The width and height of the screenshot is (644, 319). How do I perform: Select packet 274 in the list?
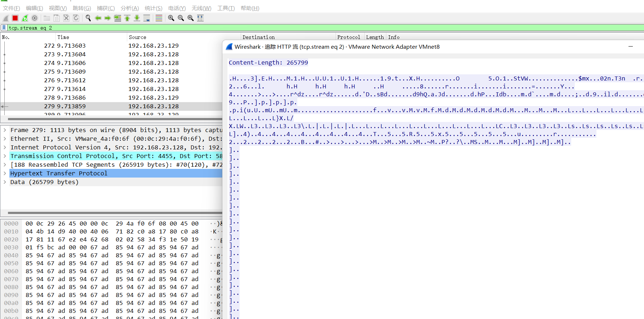pyautogui.click(x=112, y=63)
